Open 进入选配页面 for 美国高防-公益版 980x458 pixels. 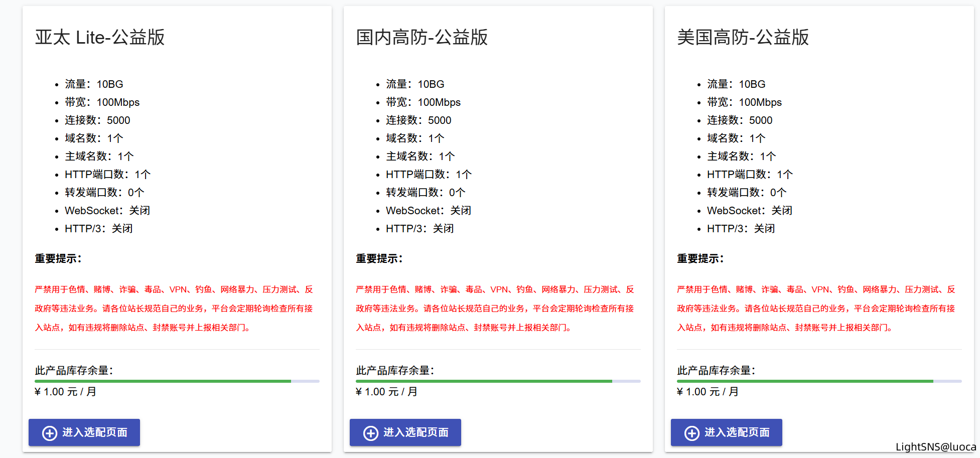727,432
